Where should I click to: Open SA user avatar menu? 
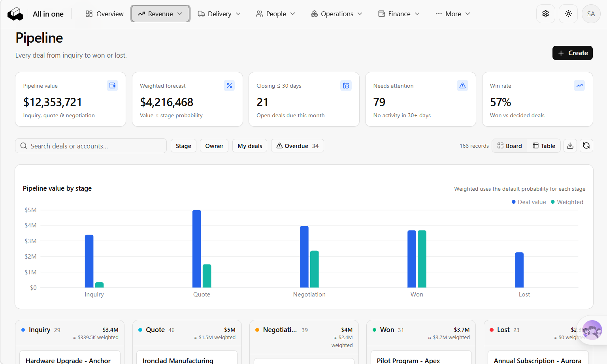point(591,14)
